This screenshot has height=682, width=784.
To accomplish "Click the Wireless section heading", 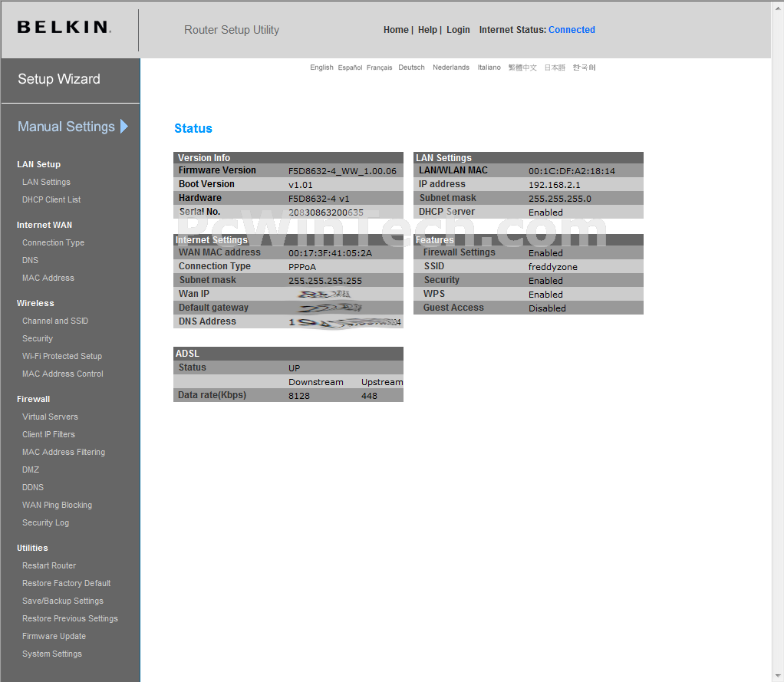I will pyautogui.click(x=35, y=304).
